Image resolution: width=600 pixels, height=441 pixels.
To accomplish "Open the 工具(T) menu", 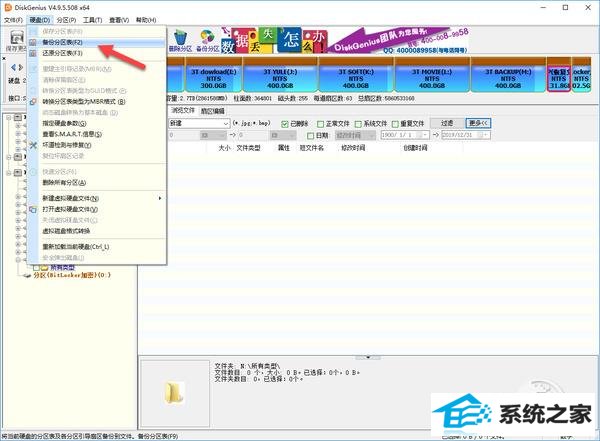I will 93,20.
